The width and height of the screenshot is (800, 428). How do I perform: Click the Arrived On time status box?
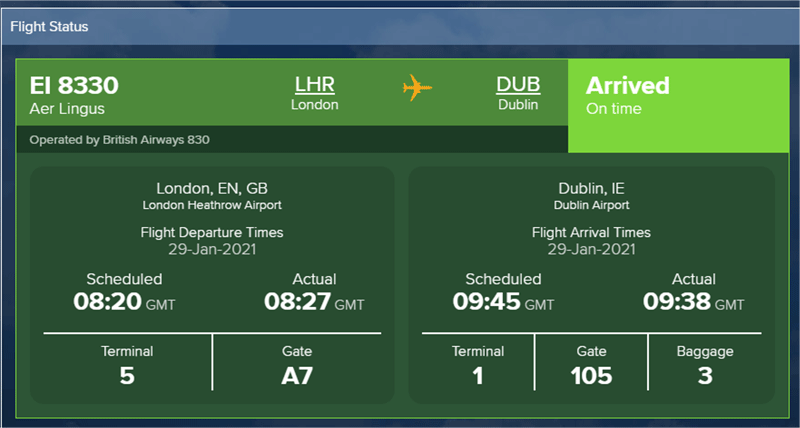(679, 106)
